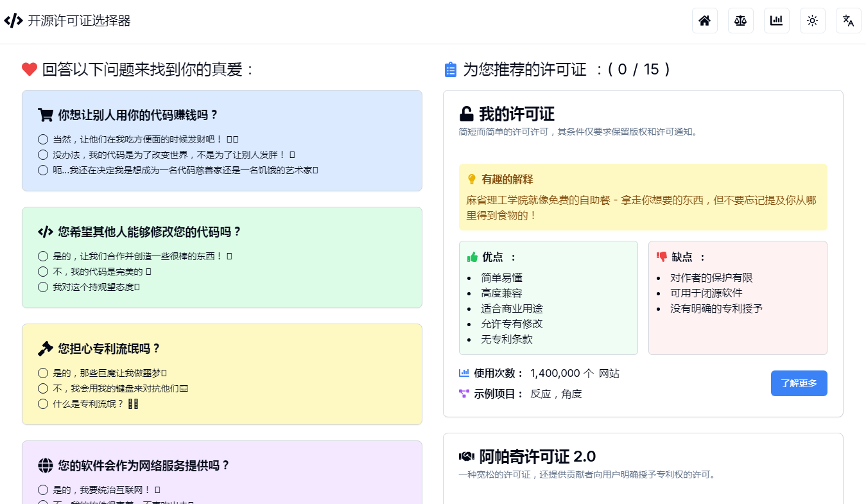Click the 了解更多 button
The image size is (866, 504).
pos(799,383)
